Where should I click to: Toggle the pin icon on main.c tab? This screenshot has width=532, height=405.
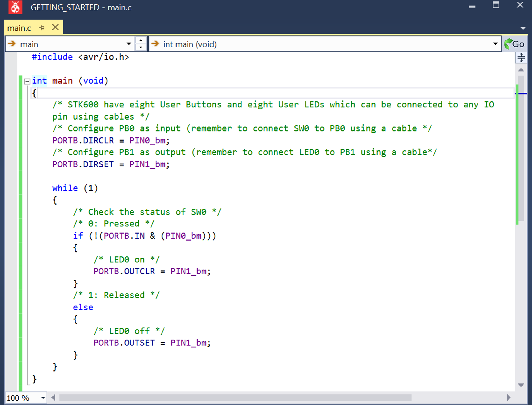tap(42, 28)
